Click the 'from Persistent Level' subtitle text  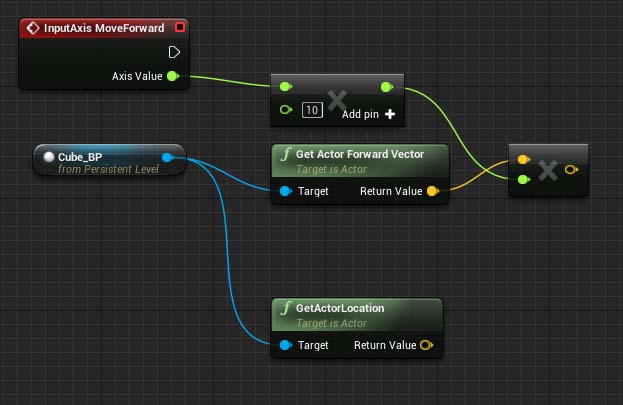coord(108,169)
